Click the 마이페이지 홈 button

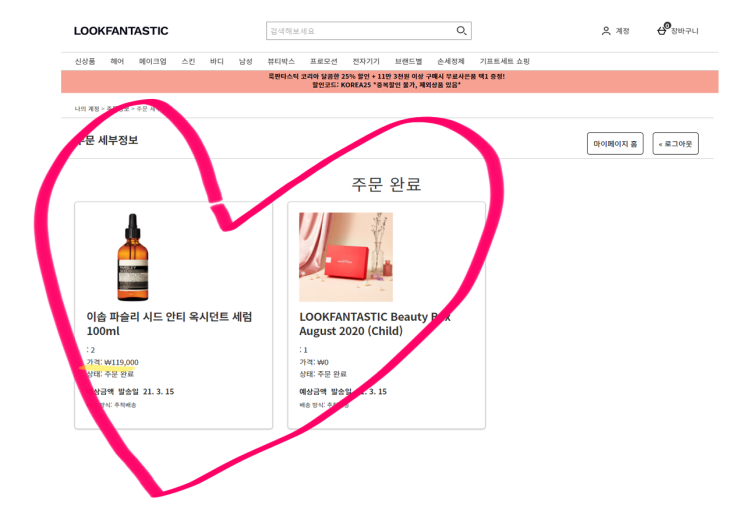pos(615,144)
